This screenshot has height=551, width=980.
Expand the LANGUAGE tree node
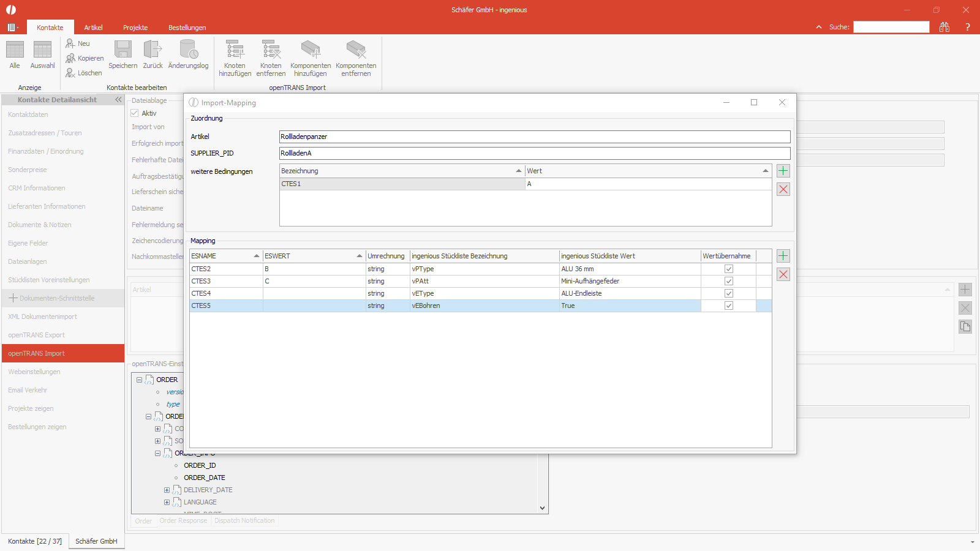pyautogui.click(x=167, y=502)
